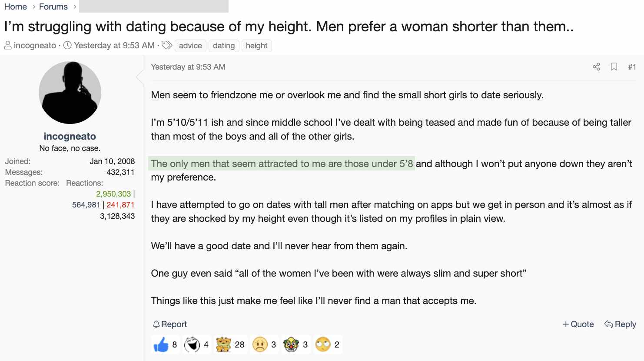Bookmark this post with the bookmark icon
The height and width of the screenshot is (361, 644).
point(614,67)
